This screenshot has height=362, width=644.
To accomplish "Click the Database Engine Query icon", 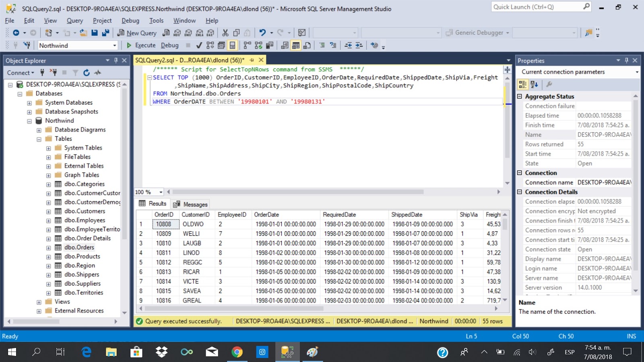I will tap(166, 33).
